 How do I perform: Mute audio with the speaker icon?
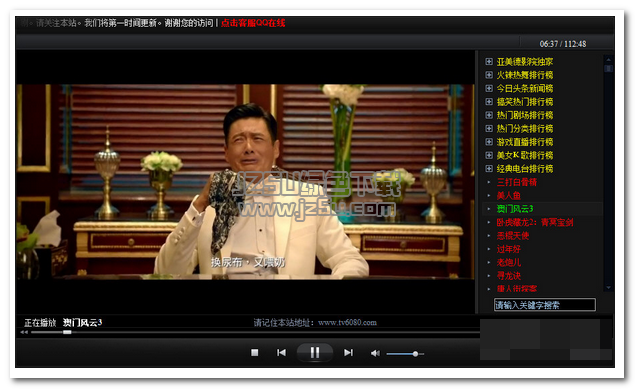(x=375, y=353)
